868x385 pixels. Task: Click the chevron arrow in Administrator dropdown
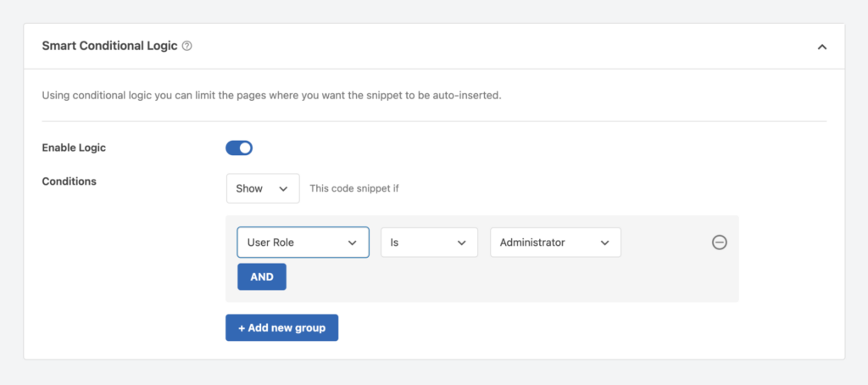605,243
